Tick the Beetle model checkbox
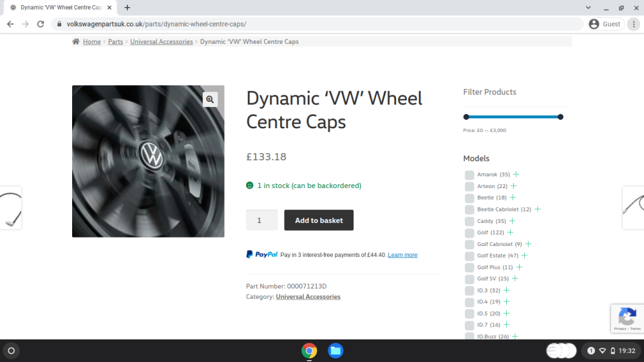This screenshot has width=644, height=362. click(469, 198)
